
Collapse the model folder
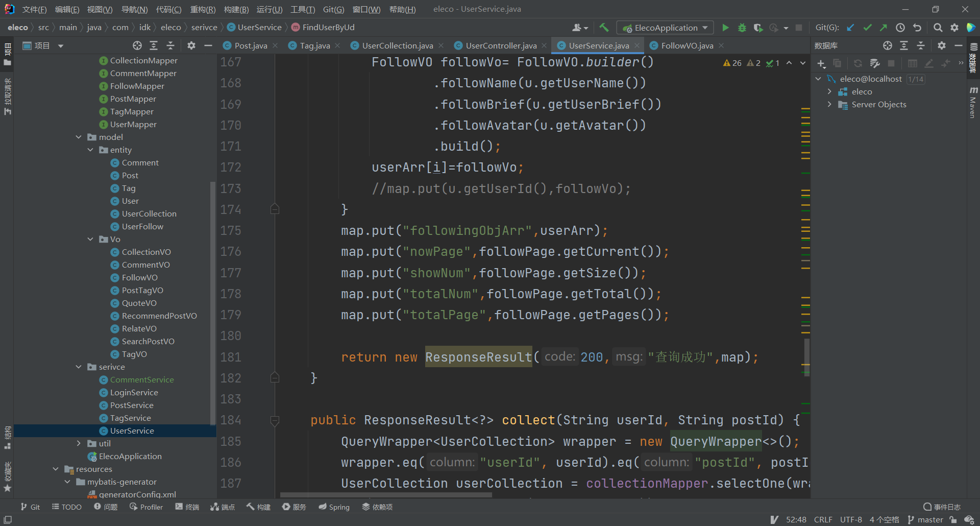(79, 137)
